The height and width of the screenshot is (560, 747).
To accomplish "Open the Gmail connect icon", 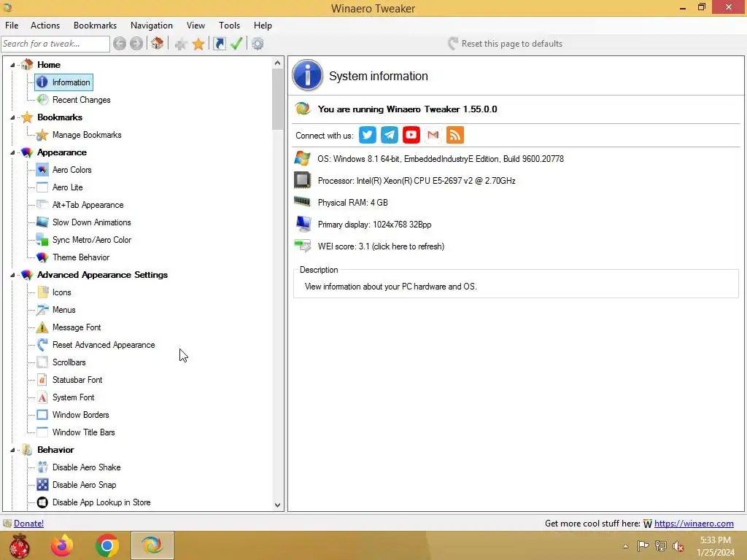I will 433,135.
